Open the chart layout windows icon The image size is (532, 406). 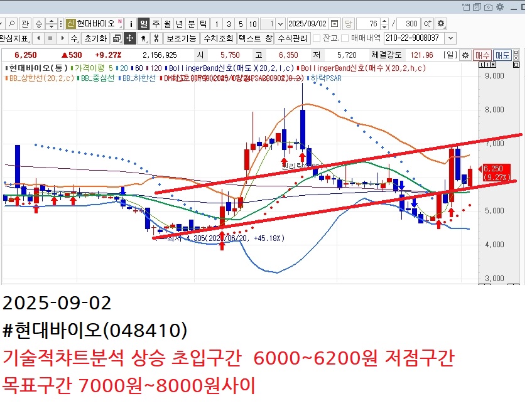(117, 38)
